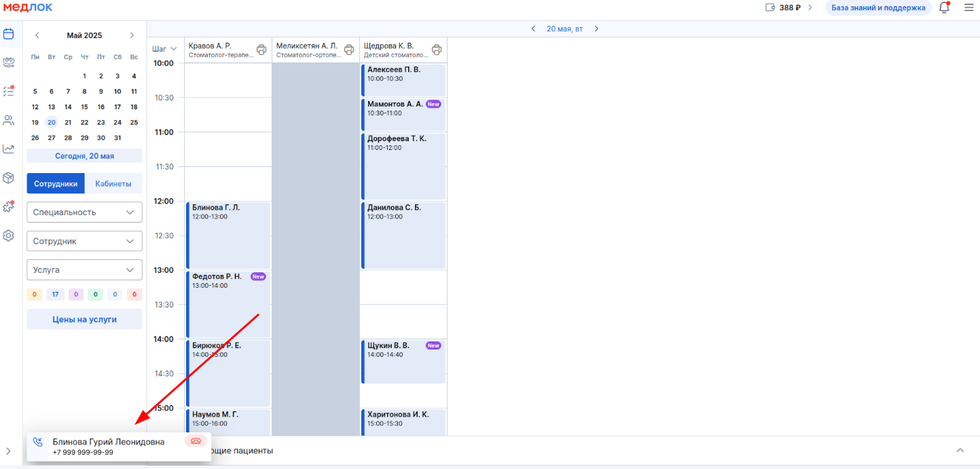Open the Шаг time step selector
The image size is (980, 469).
[165, 49]
